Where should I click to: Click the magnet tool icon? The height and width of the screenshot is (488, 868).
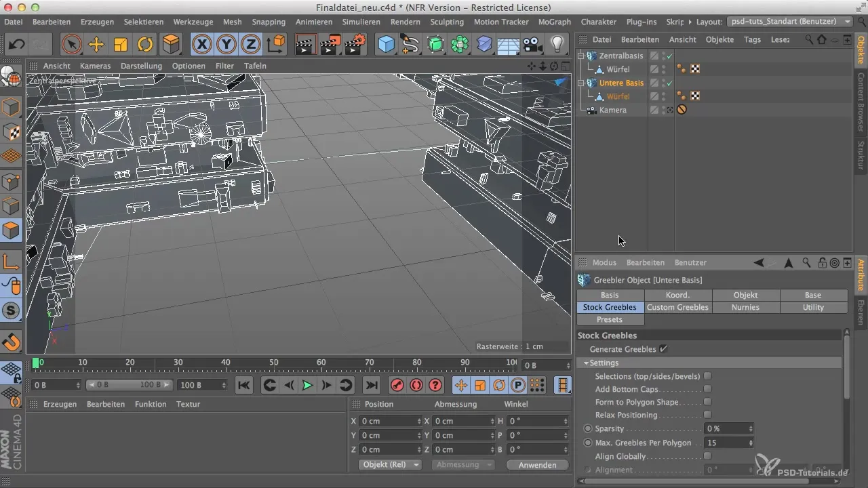click(11, 342)
